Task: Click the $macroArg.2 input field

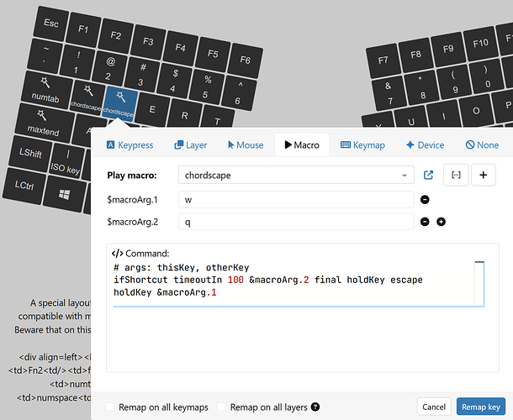Action: 296,222
